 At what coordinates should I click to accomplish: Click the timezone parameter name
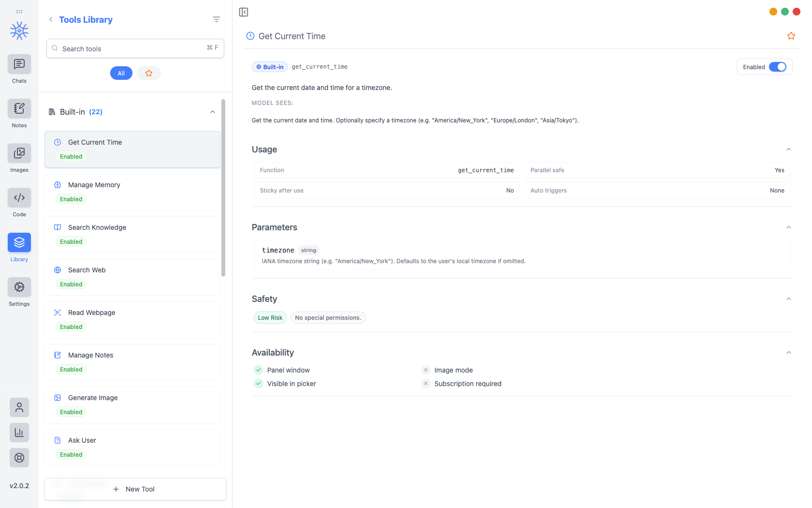pyautogui.click(x=278, y=250)
